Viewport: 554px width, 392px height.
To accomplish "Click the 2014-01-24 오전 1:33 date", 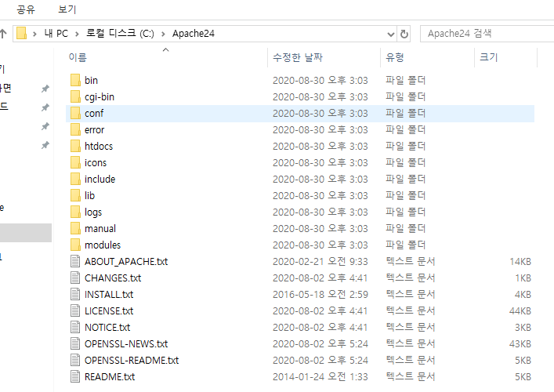I will [x=320, y=376].
